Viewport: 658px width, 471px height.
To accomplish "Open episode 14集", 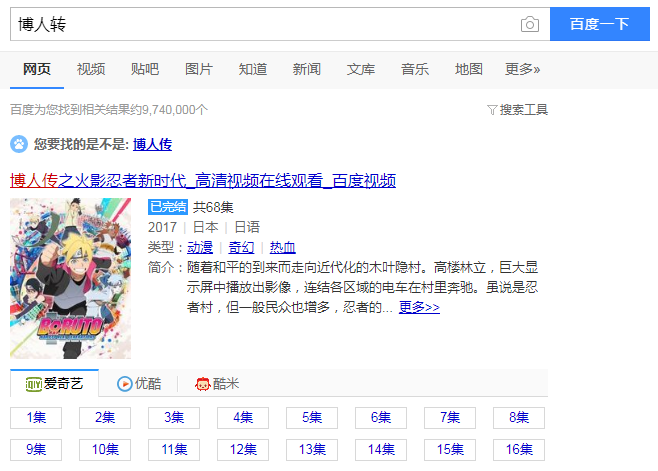I will 381,450.
